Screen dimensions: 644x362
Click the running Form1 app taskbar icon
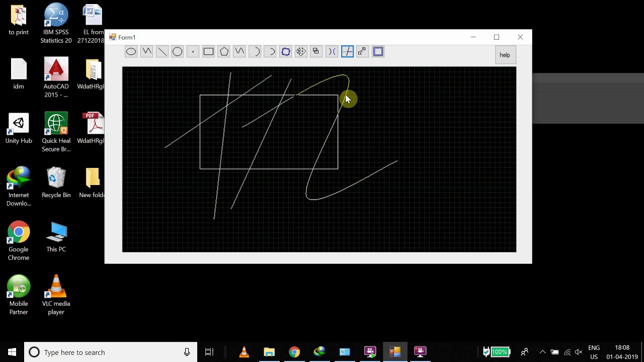point(395,352)
